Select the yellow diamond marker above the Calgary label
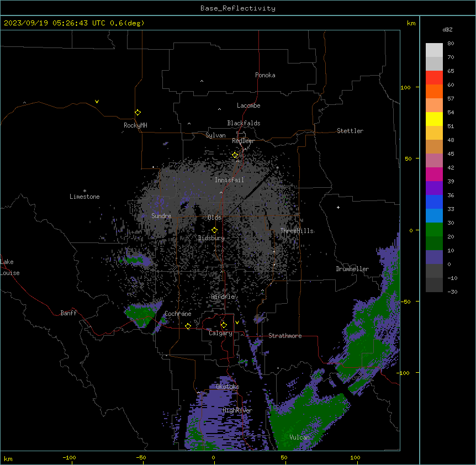The image size is (476, 465). coord(224,325)
